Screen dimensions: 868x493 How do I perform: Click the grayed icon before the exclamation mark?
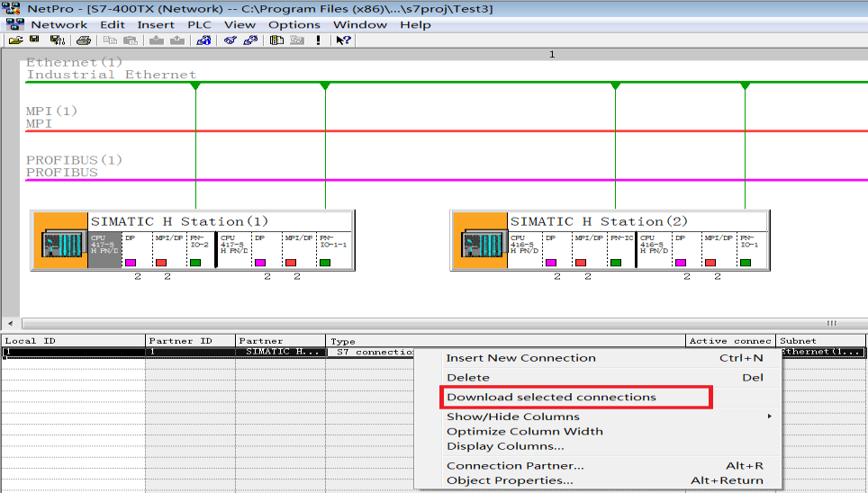(297, 40)
